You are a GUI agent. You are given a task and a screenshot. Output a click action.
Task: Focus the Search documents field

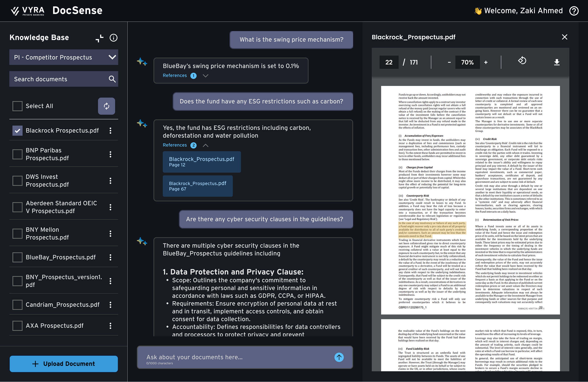pyautogui.click(x=64, y=79)
